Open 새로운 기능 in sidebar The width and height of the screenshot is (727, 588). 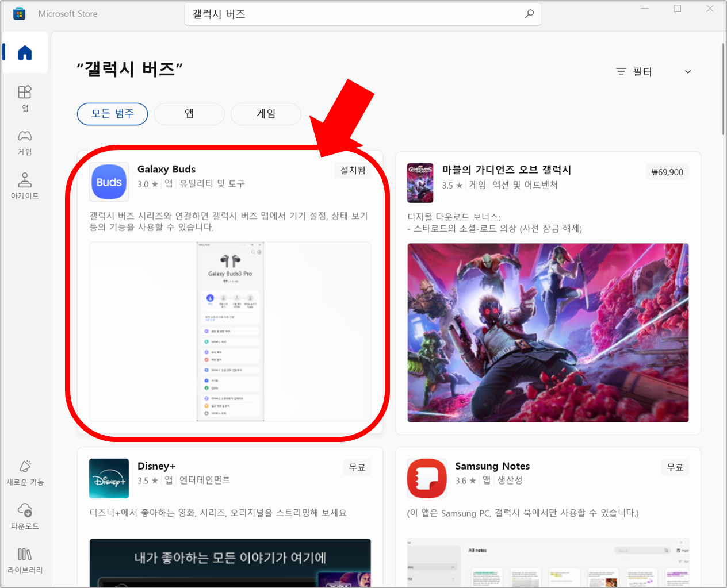pos(25,473)
